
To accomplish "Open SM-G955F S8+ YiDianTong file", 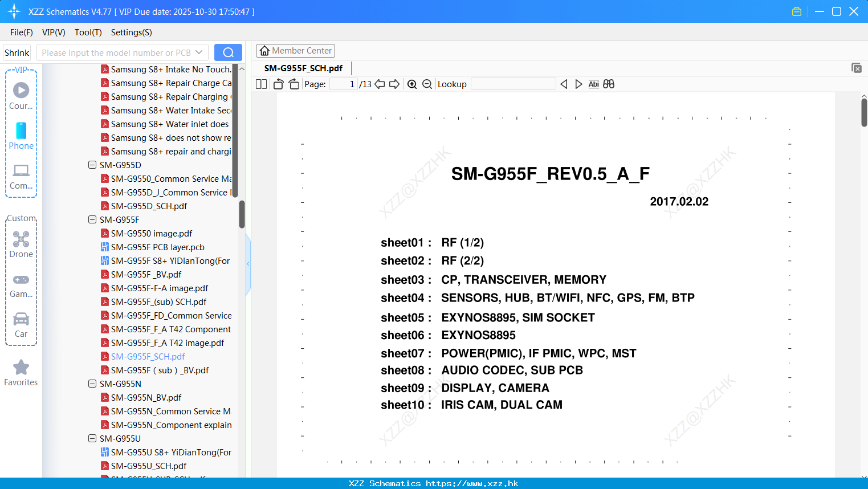I will click(x=170, y=260).
